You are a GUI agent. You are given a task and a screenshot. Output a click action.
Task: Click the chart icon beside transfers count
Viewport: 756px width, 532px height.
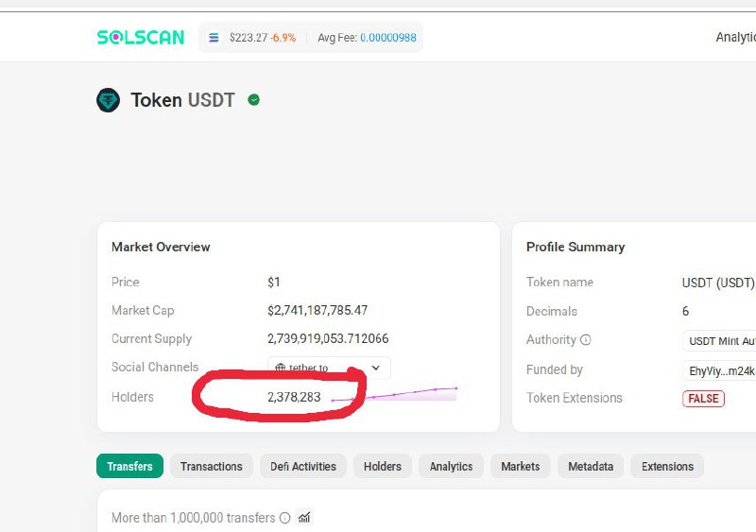(304, 518)
